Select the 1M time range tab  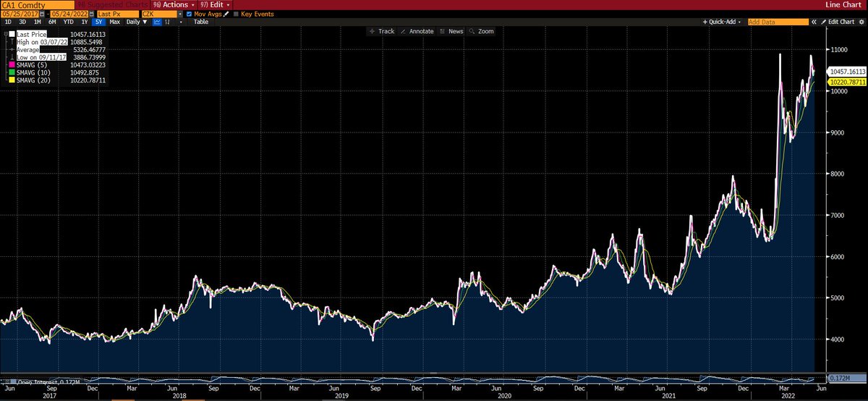[37, 22]
